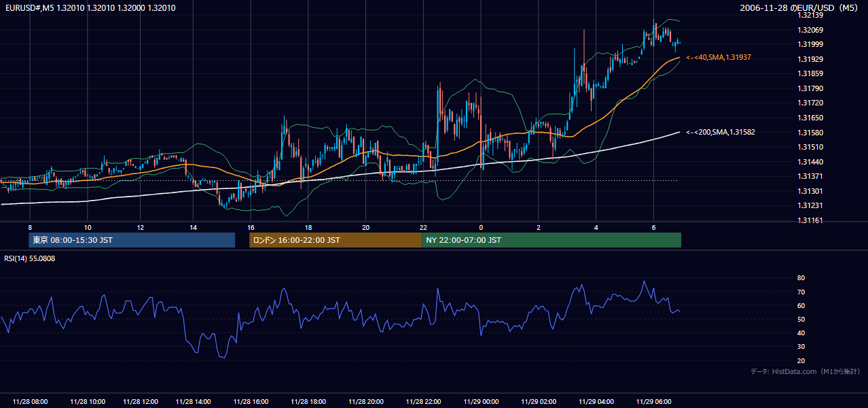Click the hour 4 tick label
This screenshot has width=868, height=408.
pos(596,227)
